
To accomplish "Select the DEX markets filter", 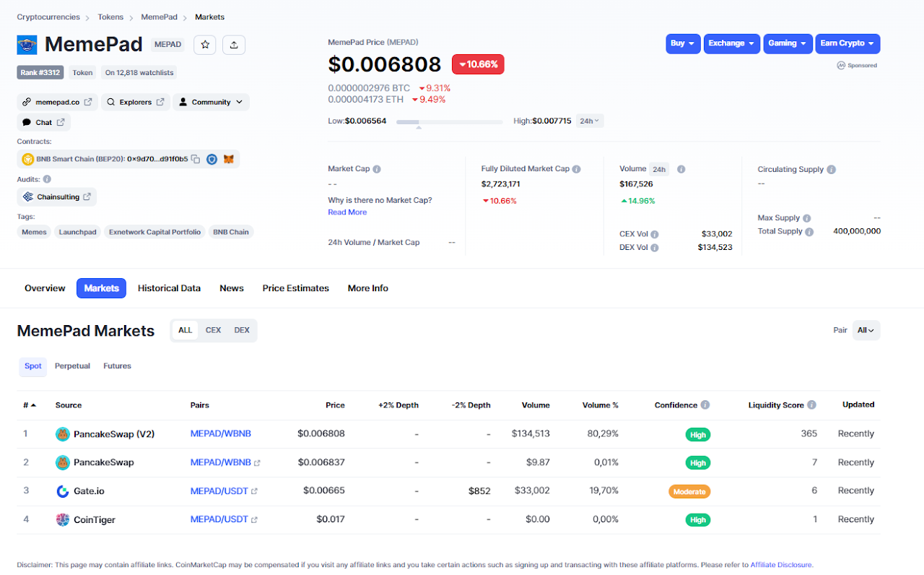I will point(242,330).
